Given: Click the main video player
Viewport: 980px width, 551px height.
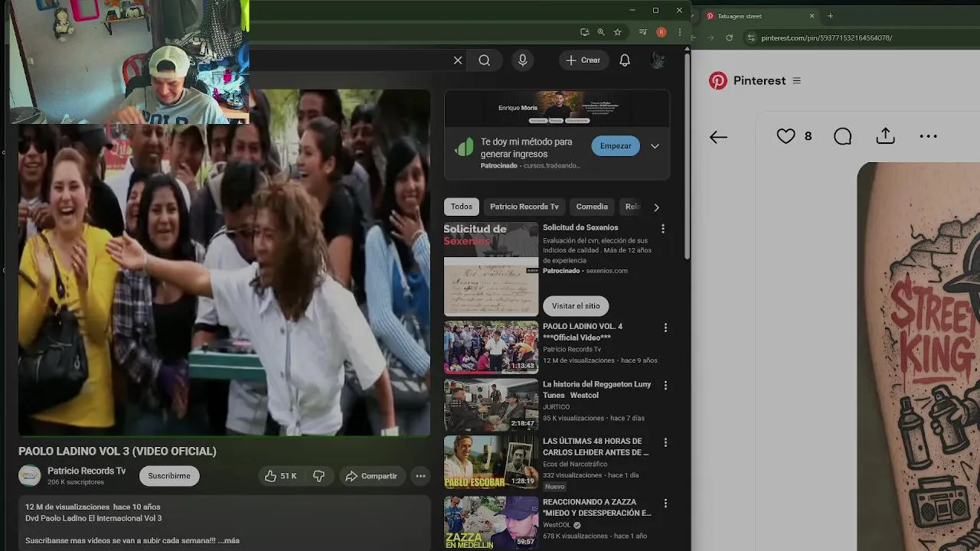Looking at the screenshot, I should [x=224, y=262].
